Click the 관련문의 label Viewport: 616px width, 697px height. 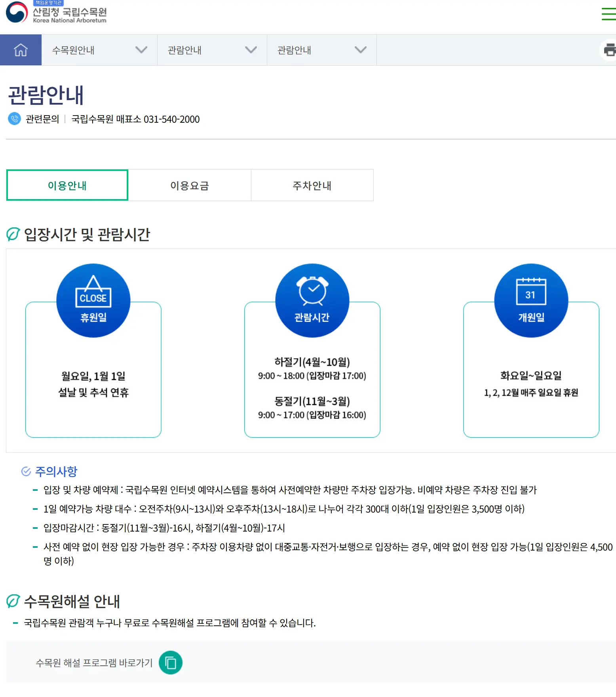pyautogui.click(x=42, y=119)
